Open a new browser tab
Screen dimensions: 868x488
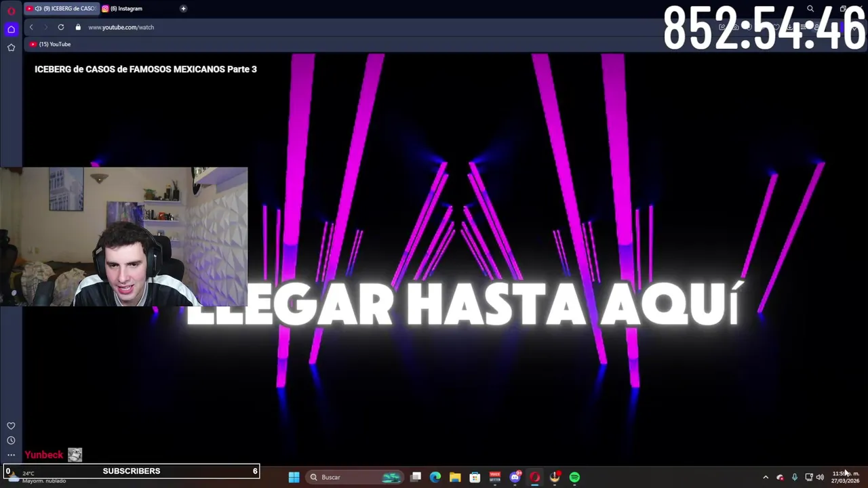183,9
